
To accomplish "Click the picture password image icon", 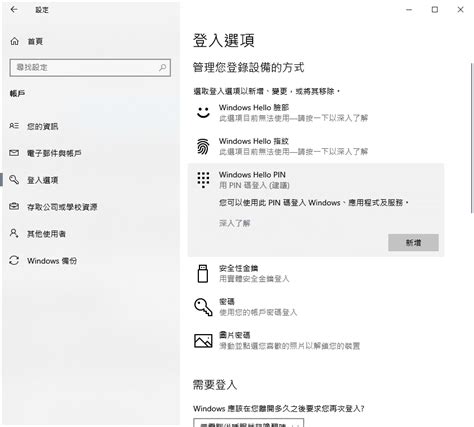I will click(203, 341).
